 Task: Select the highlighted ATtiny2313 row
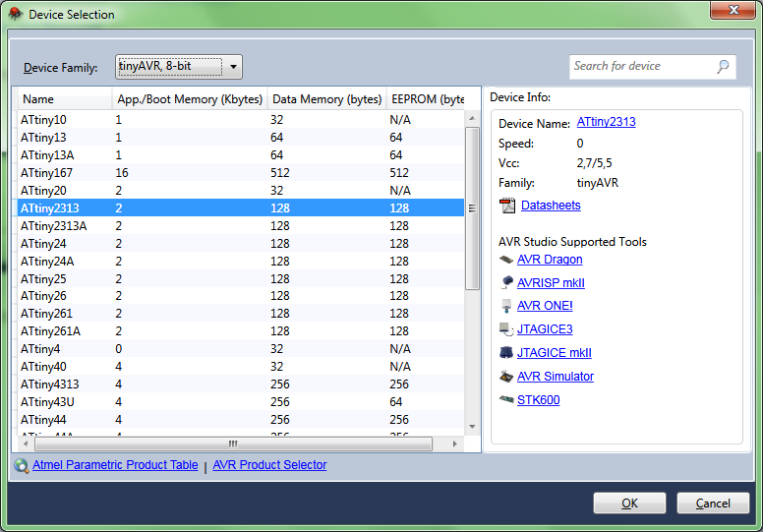[241, 207]
